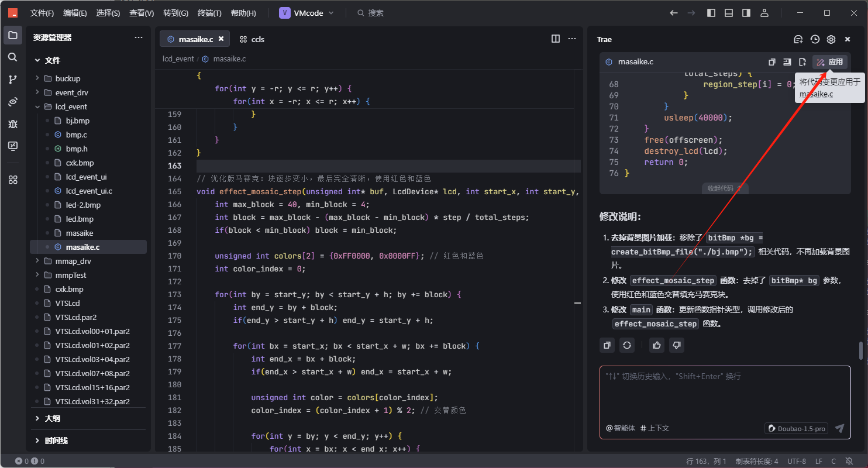Open the 查看(V) menu
Screen dimensions: 868x468
[142, 13]
